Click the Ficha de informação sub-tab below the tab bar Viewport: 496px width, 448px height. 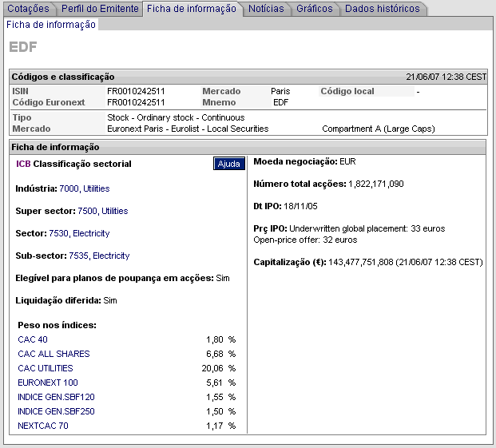pos(51,25)
